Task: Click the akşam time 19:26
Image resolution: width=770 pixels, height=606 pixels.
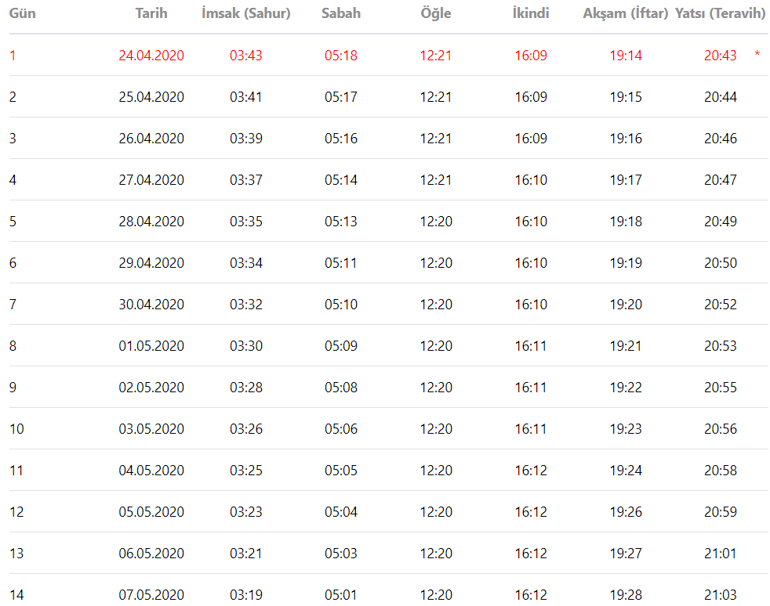Action: (626, 512)
